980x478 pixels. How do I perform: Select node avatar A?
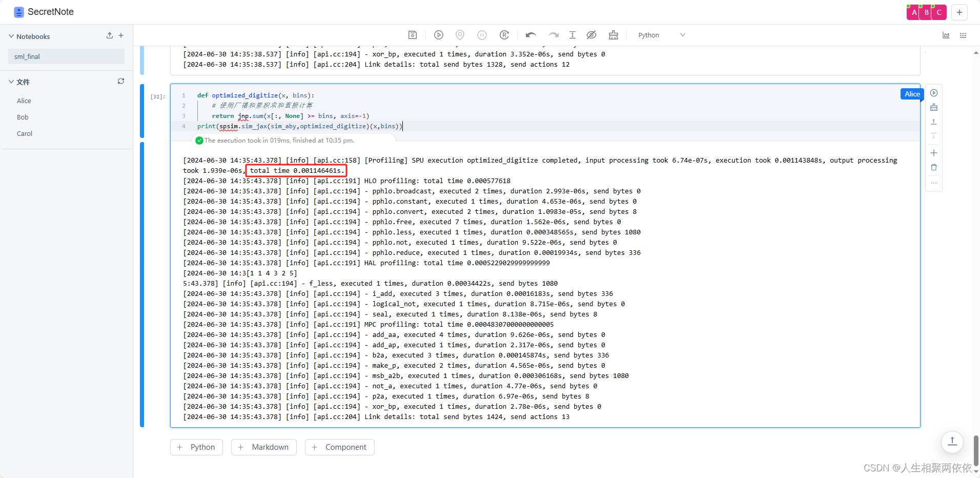913,12
